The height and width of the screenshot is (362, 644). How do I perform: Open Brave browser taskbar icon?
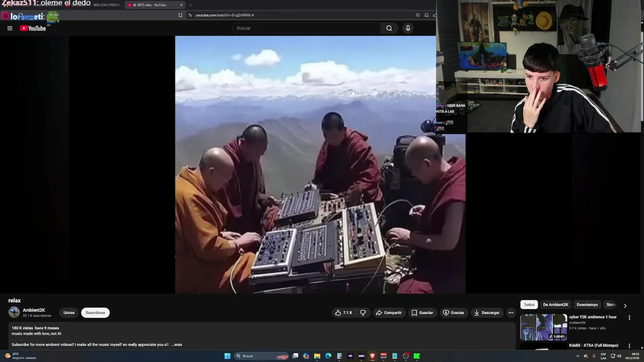point(372,356)
